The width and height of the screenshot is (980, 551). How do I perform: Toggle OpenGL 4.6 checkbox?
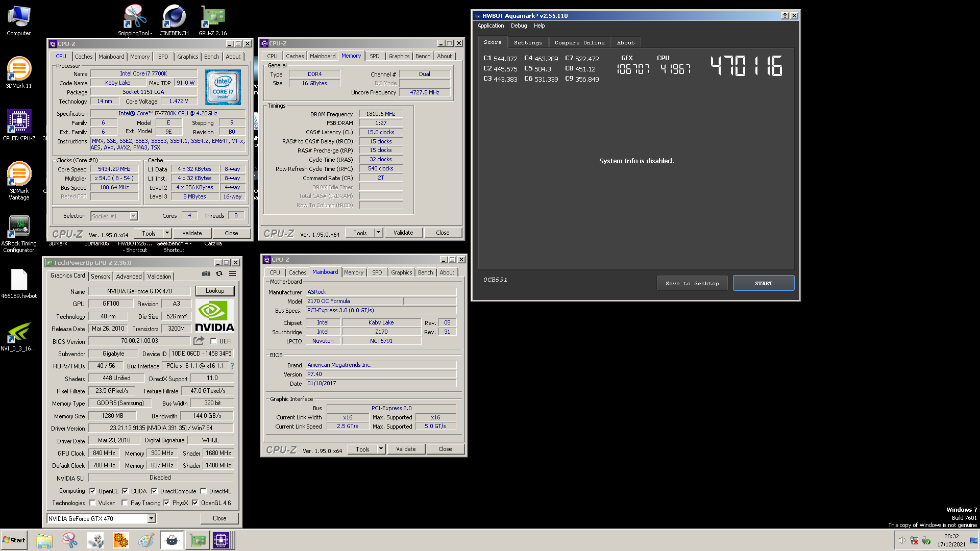point(195,503)
